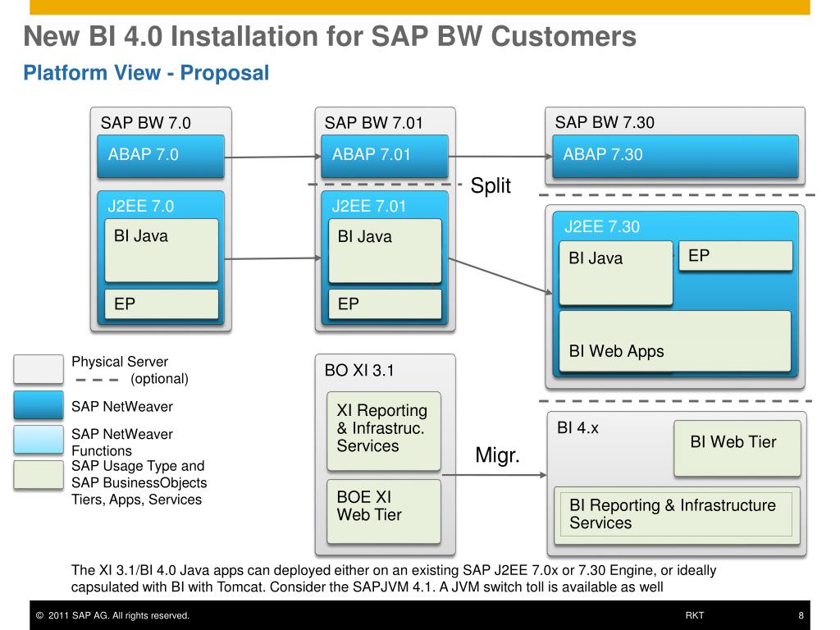Click the "BO XI 3.1" server label
This screenshot has width=840, height=630.
pos(359,370)
